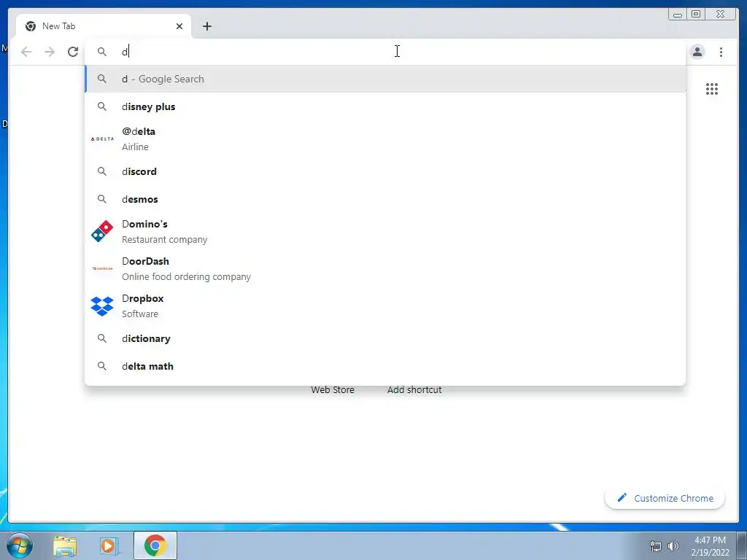This screenshot has width=747, height=560.
Task: Open the Google apps grid icon
Action: [712, 89]
